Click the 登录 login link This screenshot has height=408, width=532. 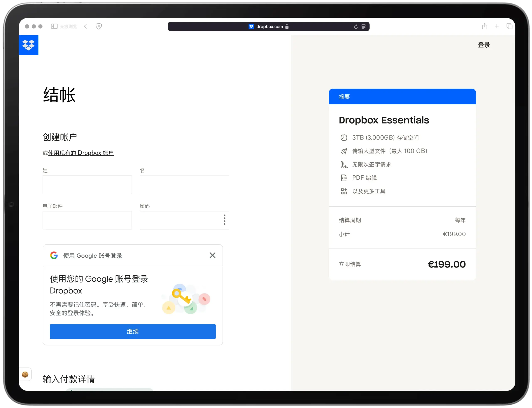click(x=484, y=45)
